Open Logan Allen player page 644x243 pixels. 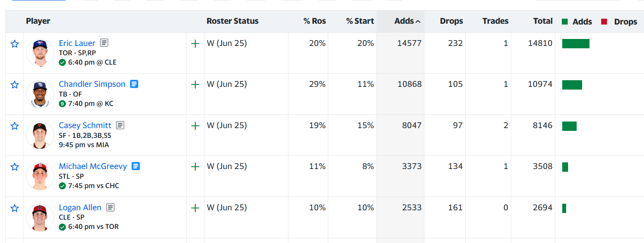(x=80, y=208)
